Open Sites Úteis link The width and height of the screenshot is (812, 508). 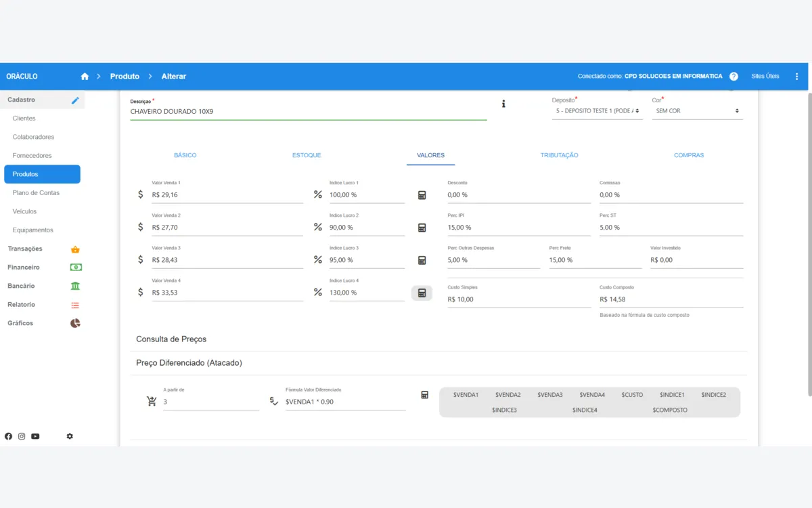765,77
